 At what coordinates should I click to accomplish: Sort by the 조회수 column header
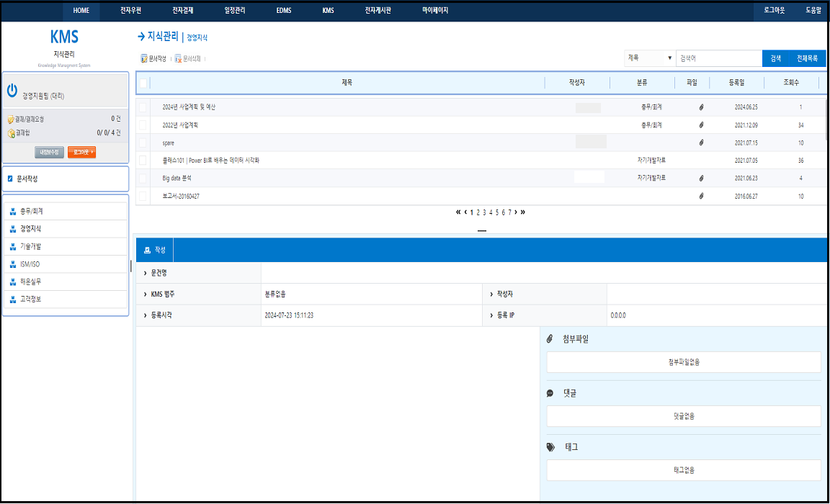pyautogui.click(x=791, y=83)
